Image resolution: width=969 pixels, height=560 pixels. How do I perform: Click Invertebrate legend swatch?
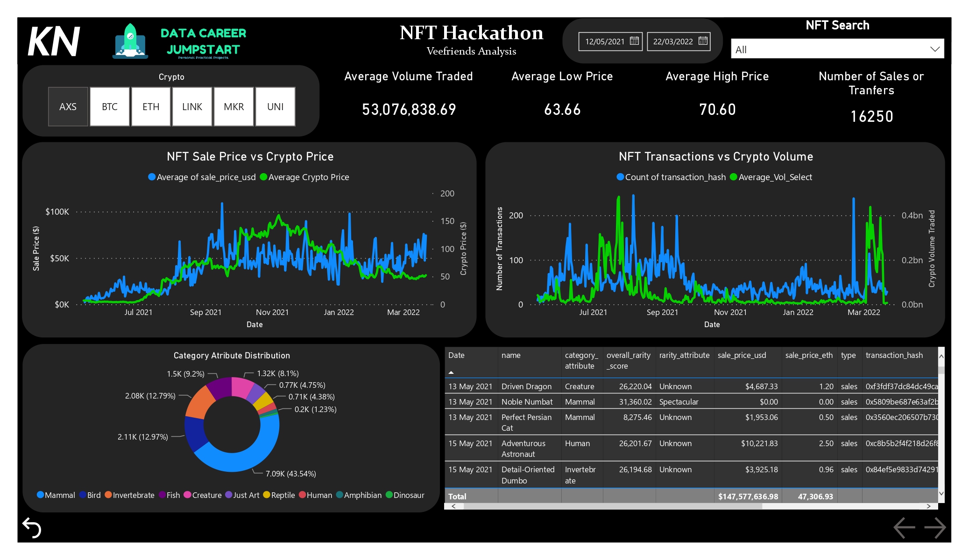(x=108, y=495)
